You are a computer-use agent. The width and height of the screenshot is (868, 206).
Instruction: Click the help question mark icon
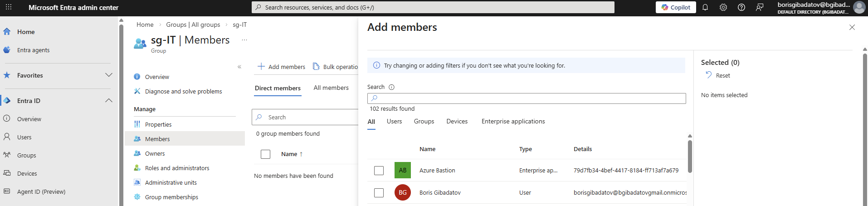pos(741,7)
